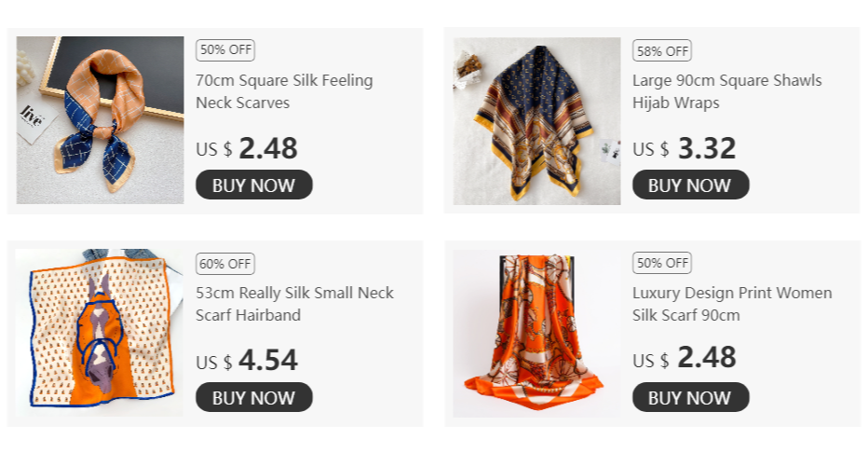Viewport: 868px width, 453px height.
Task: Open the orange hanging silk scarf photo
Action: point(537,333)
